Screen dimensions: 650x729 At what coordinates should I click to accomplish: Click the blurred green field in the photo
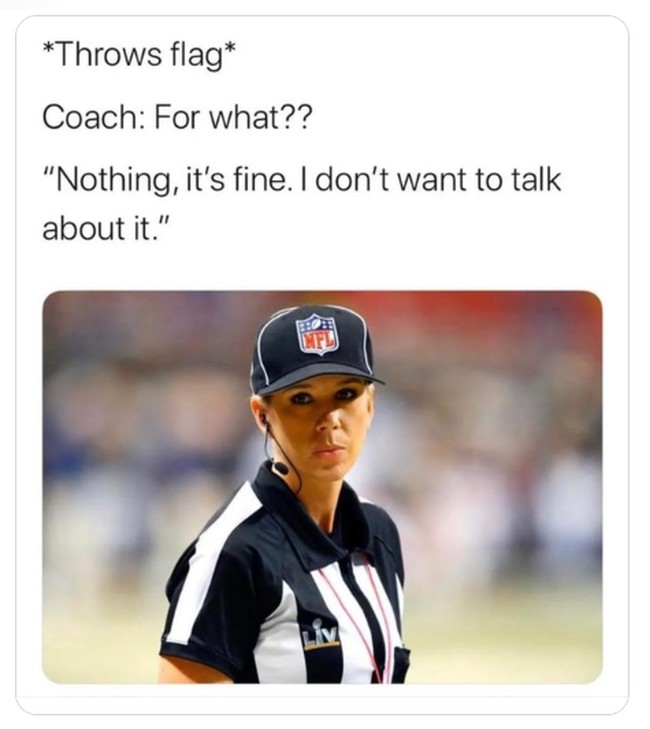pos(502,642)
